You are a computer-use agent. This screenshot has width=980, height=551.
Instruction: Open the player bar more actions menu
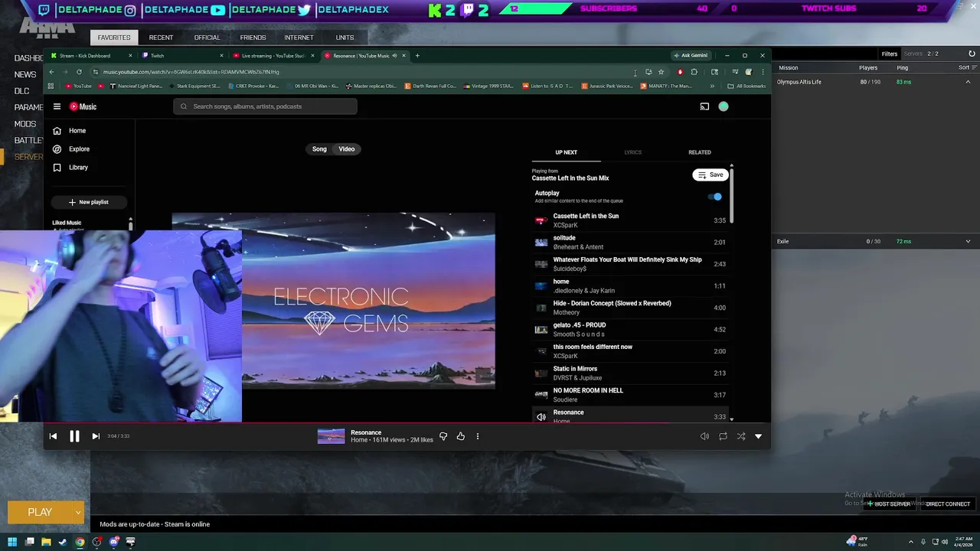pyautogui.click(x=478, y=436)
